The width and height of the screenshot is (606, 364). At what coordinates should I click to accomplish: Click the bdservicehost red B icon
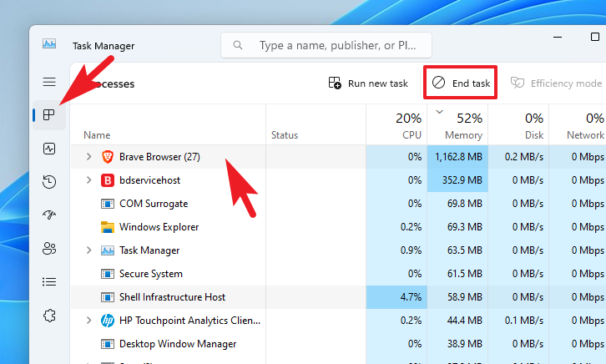[108, 180]
